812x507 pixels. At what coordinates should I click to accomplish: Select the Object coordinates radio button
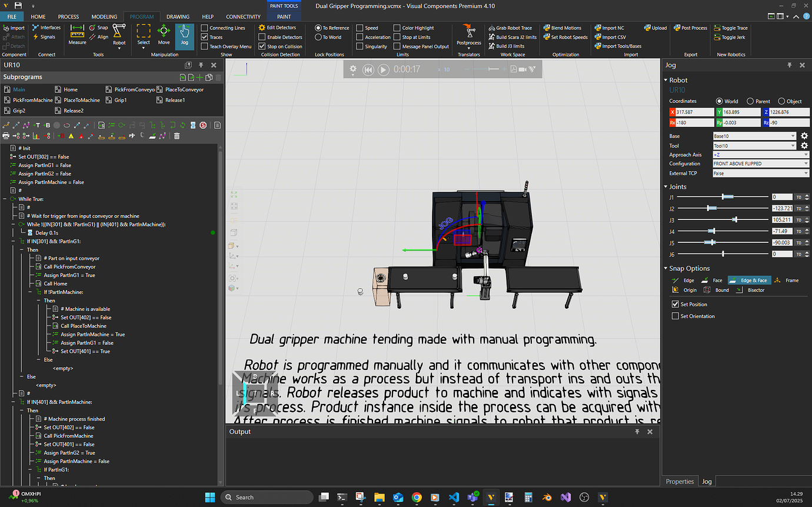[x=780, y=101]
